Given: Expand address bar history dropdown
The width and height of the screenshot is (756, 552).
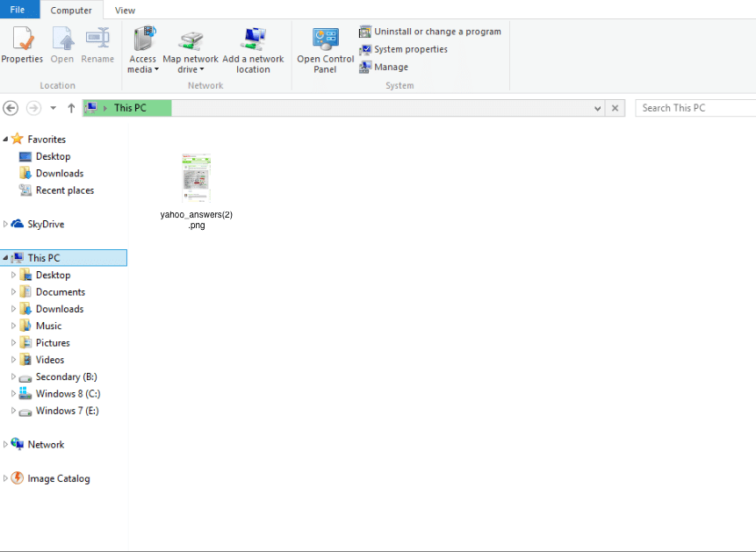Looking at the screenshot, I should coord(598,108).
